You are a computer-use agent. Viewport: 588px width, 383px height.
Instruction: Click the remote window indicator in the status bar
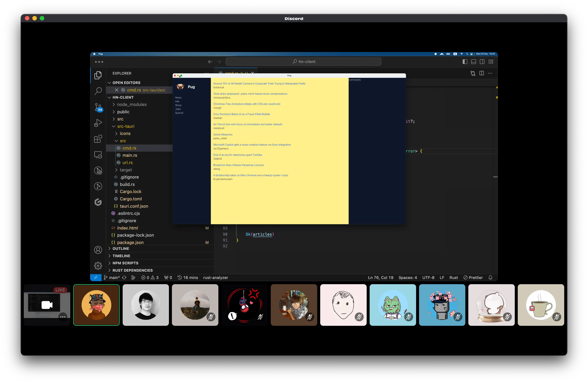96,277
